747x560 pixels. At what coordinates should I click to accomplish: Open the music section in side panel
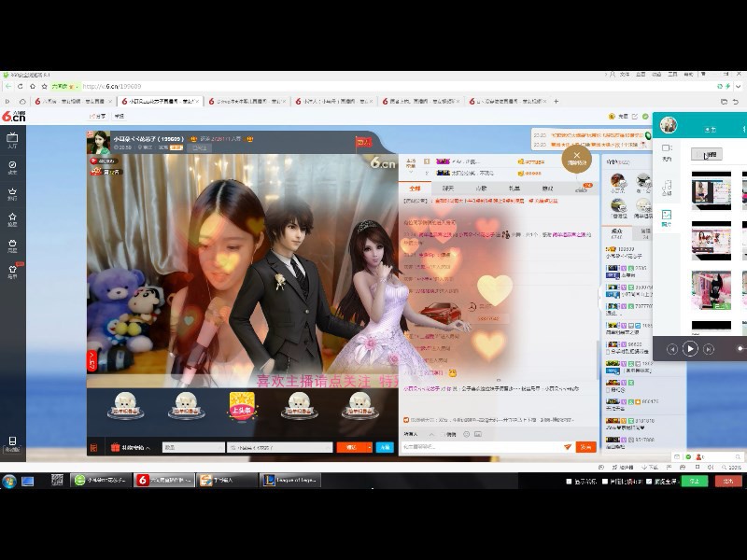pos(667,187)
